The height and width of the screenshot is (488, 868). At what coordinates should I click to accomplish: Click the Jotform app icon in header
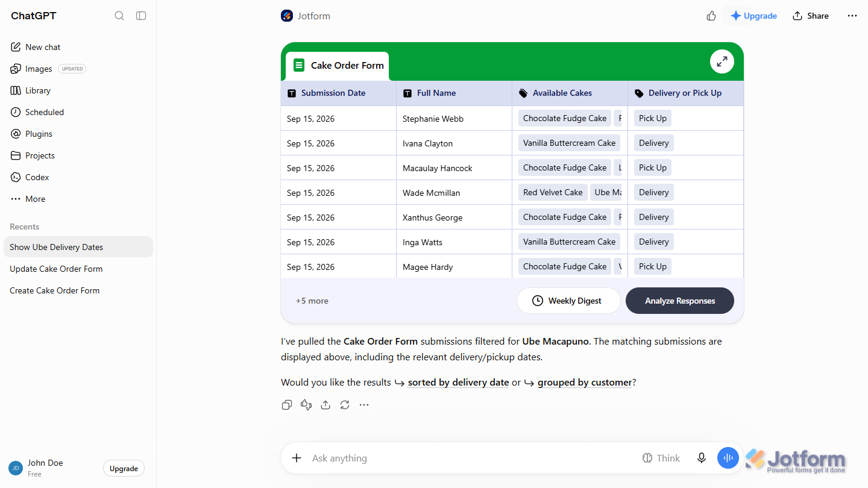287,16
